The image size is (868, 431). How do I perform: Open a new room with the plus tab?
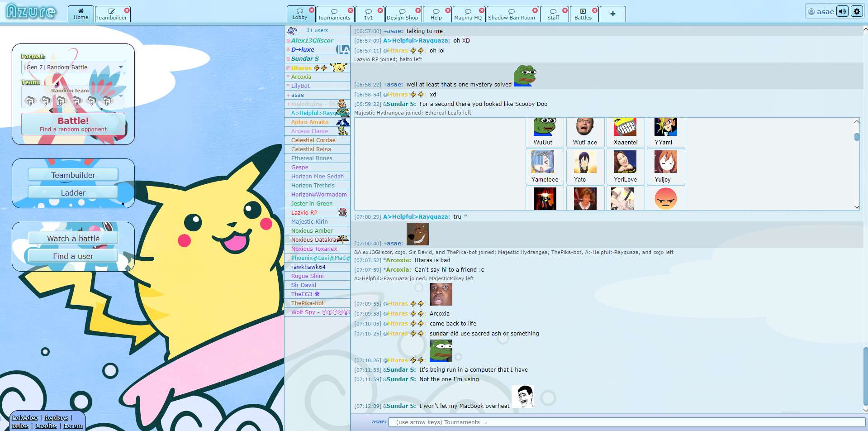[613, 14]
